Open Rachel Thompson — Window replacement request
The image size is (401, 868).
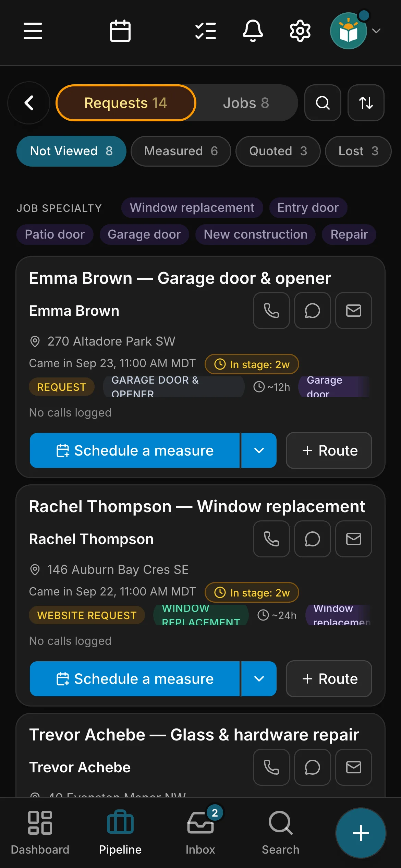pyautogui.click(x=197, y=506)
